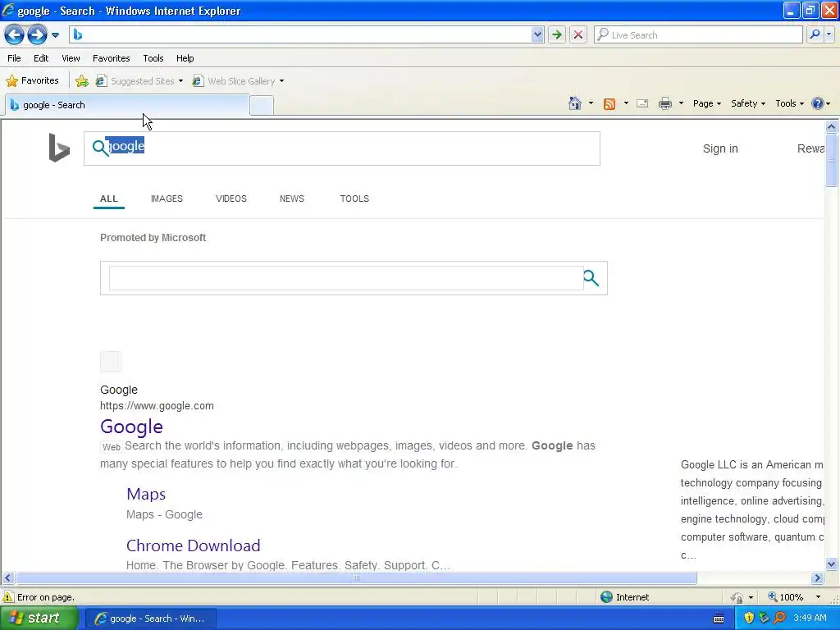Click the Live Search magnifier button
This screenshot has height=630, width=840.
point(815,34)
